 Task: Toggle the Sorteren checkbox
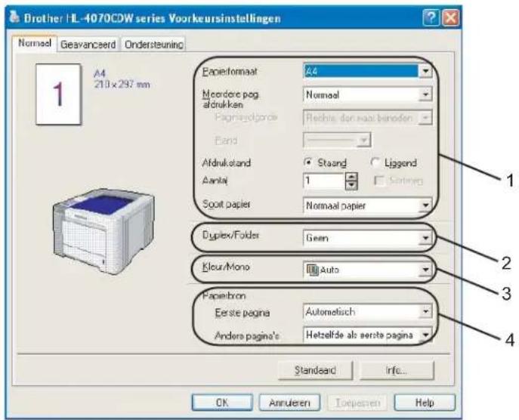pos(379,181)
